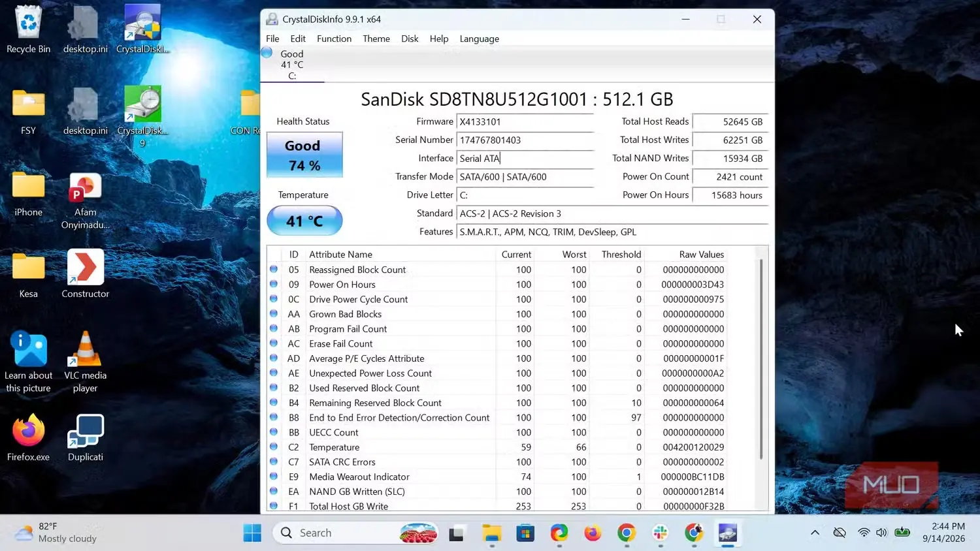This screenshot has width=980, height=551.
Task: Open the File menu
Action: pyautogui.click(x=272, y=39)
